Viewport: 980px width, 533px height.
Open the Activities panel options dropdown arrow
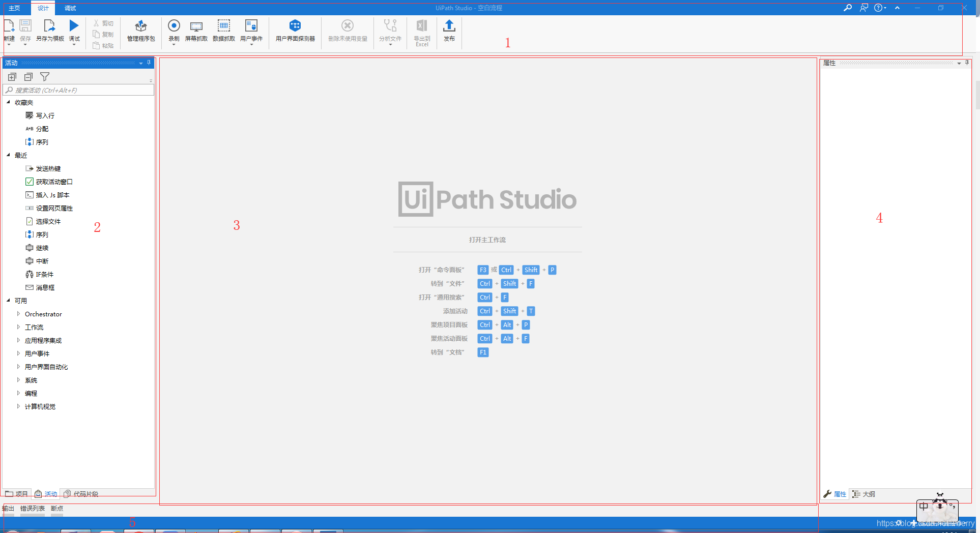tap(141, 63)
